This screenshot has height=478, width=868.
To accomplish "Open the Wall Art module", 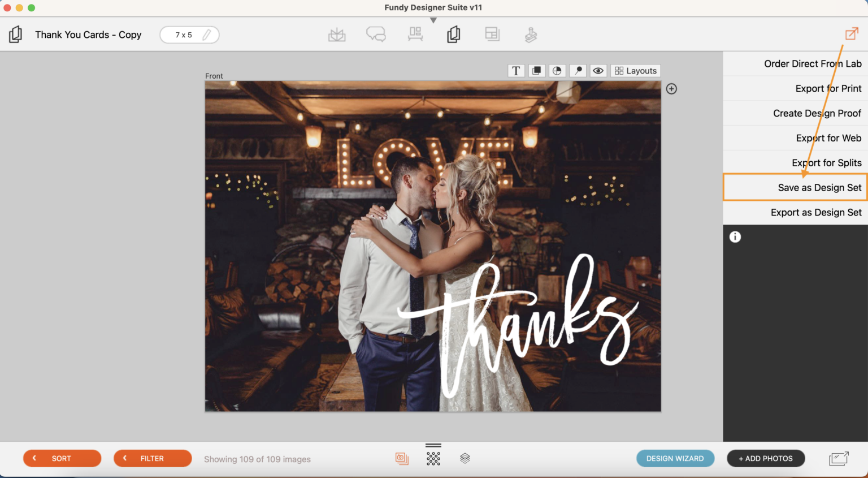I will coord(415,34).
